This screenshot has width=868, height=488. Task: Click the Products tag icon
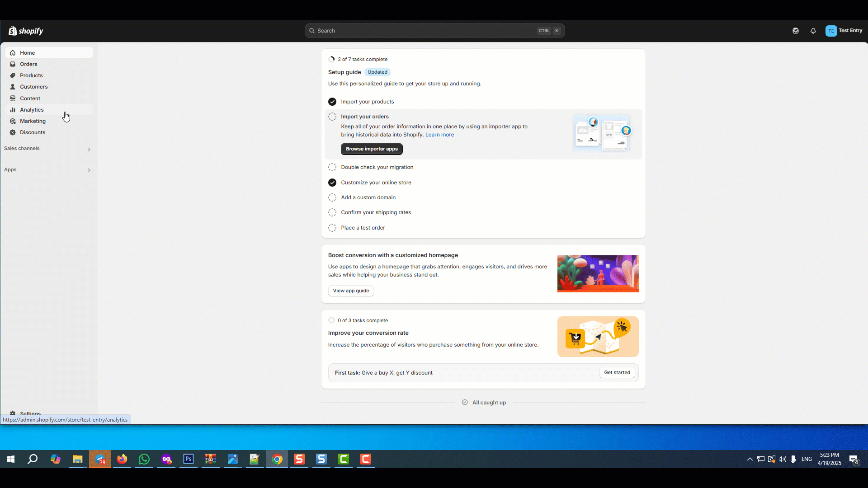pyautogui.click(x=13, y=75)
